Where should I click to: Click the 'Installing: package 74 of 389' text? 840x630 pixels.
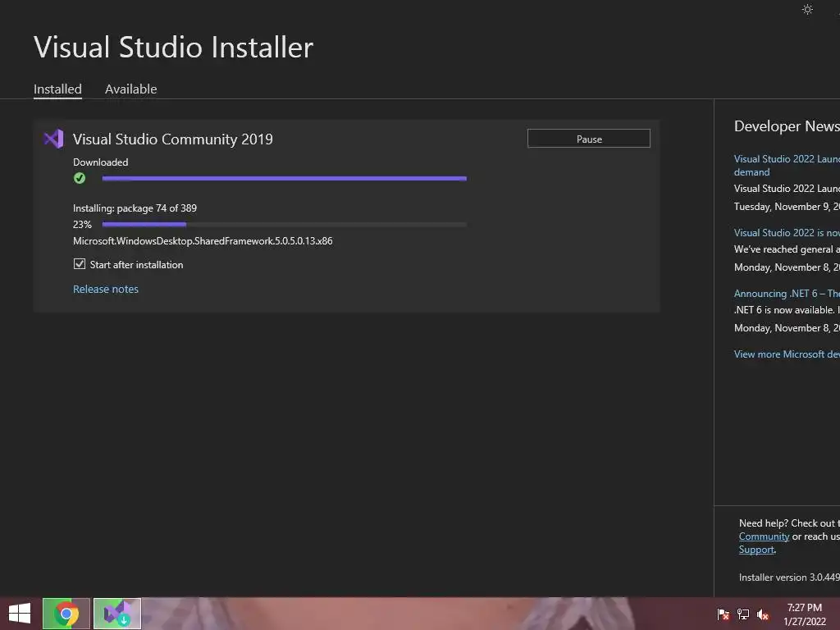pyautogui.click(x=135, y=208)
